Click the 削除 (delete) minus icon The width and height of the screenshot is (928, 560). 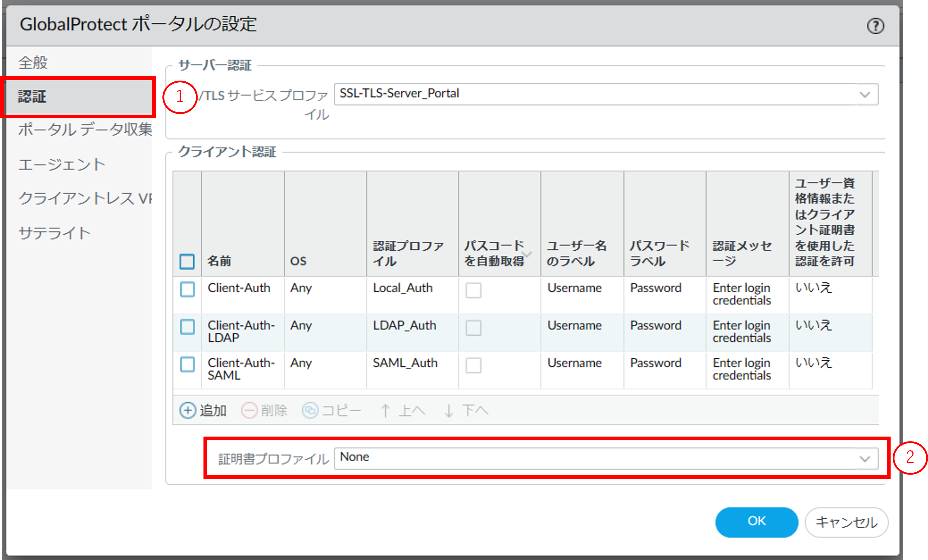click(x=249, y=411)
